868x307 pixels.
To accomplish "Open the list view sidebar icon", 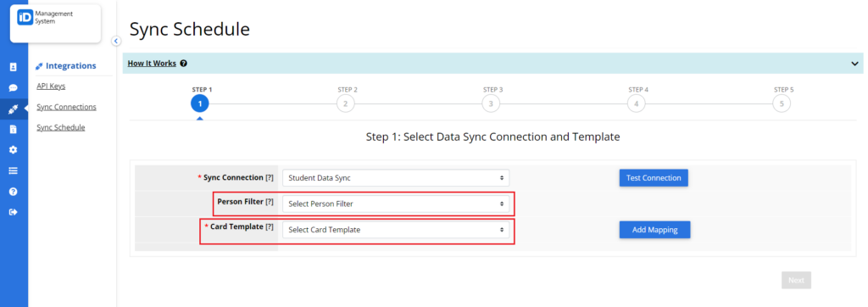I will click(14, 170).
